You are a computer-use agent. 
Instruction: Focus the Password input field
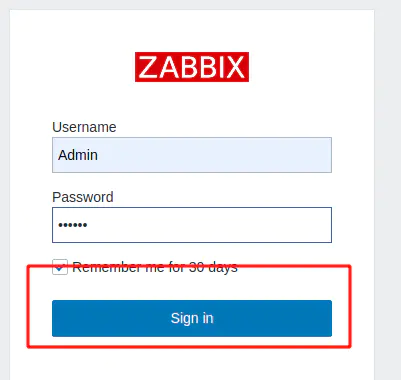192,225
